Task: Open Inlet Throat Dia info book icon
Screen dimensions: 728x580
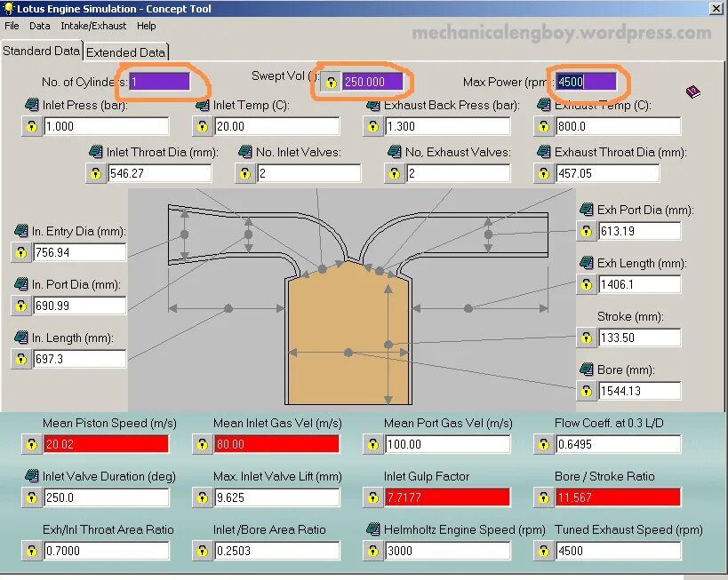Action: 96,151
